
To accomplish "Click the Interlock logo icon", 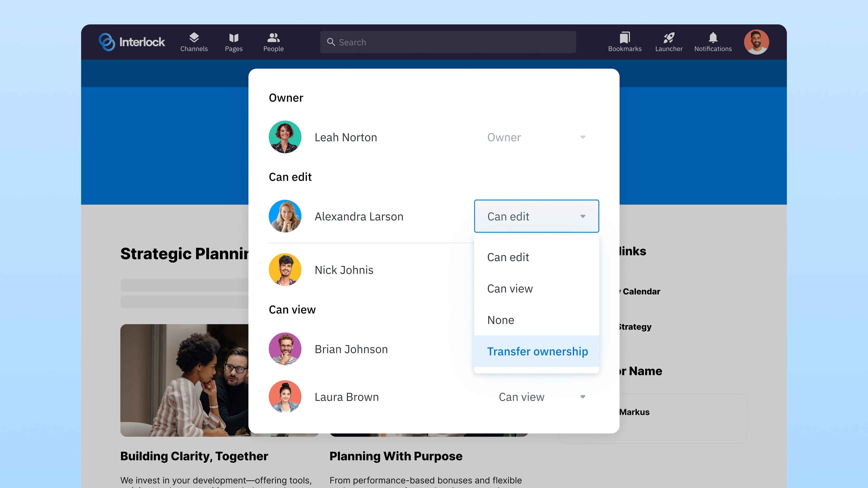I will coord(107,42).
